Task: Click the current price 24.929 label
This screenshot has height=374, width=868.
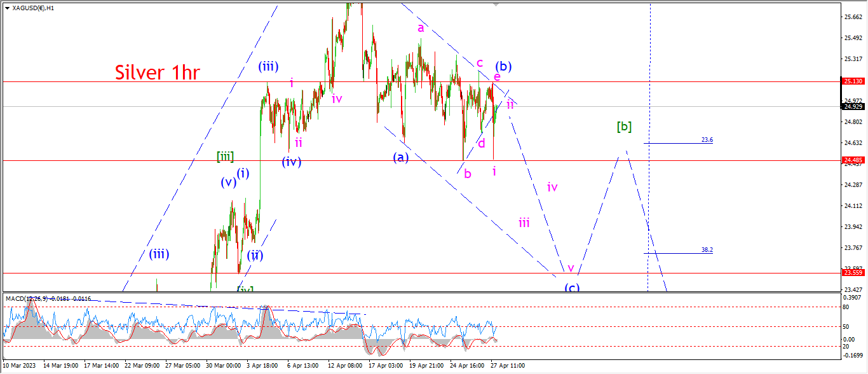Action: coord(852,107)
